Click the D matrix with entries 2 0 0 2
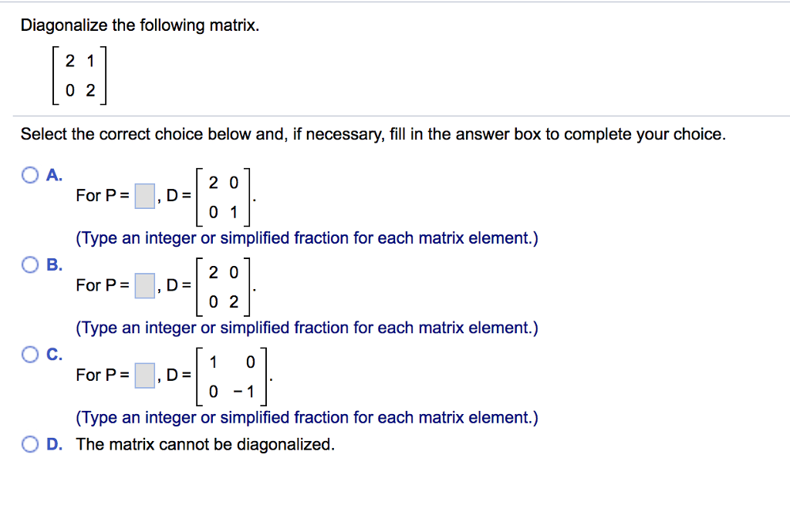This screenshot has height=532, width=790. [223, 286]
